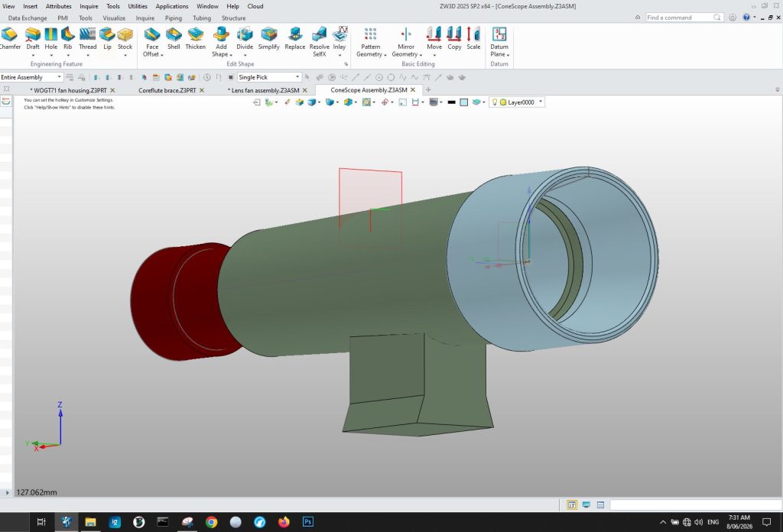
Task: Click the Scale tool icon
Action: pyautogui.click(x=473, y=38)
